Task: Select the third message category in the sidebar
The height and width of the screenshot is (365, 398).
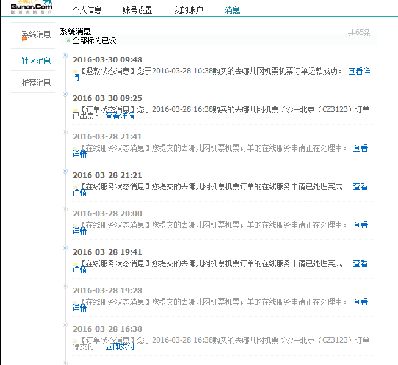Action: pyautogui.click(x=36, y=82)
